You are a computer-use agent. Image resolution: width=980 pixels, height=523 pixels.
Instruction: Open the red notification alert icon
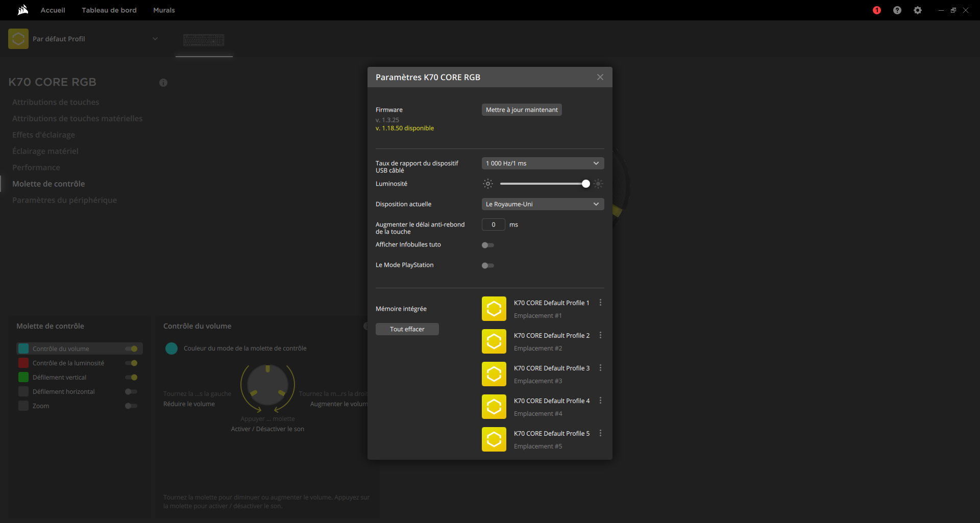[877, 10]
